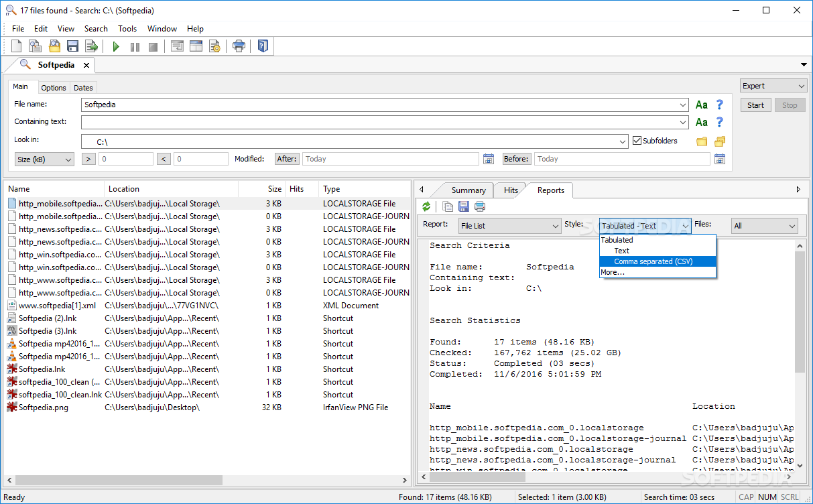Switch to the Options tab
Viewport: 813px width, 504px height.
(54, 88)
